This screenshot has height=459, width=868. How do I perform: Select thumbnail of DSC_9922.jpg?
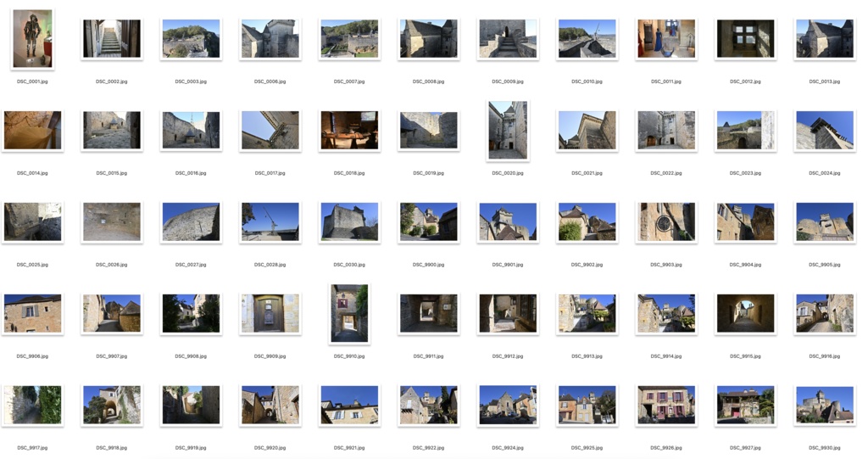tap(428, 405)
